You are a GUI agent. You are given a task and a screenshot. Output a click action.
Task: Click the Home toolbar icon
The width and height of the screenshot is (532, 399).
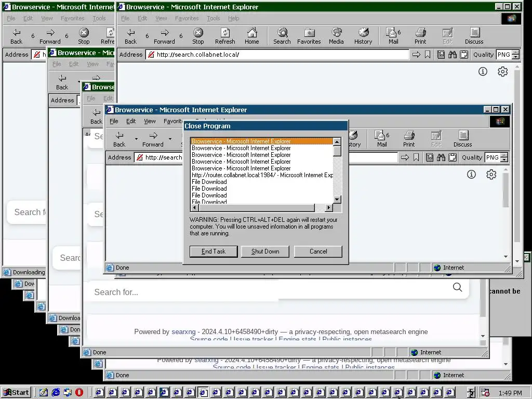click(252, 36)
